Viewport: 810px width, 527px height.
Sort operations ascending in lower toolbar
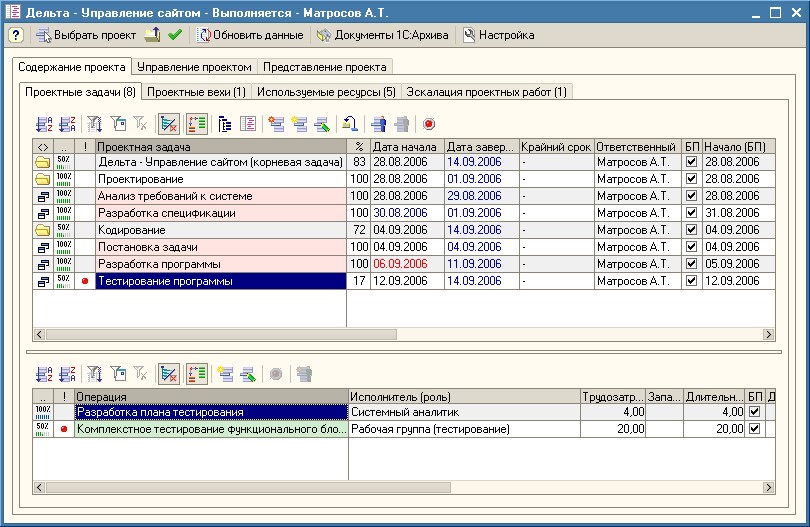(x=44, y=374)
